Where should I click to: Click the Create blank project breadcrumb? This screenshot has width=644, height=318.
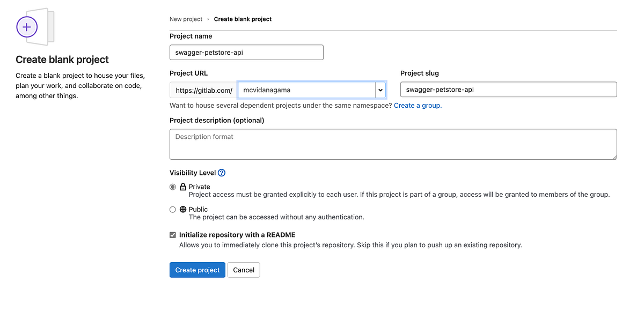point(243,19)
